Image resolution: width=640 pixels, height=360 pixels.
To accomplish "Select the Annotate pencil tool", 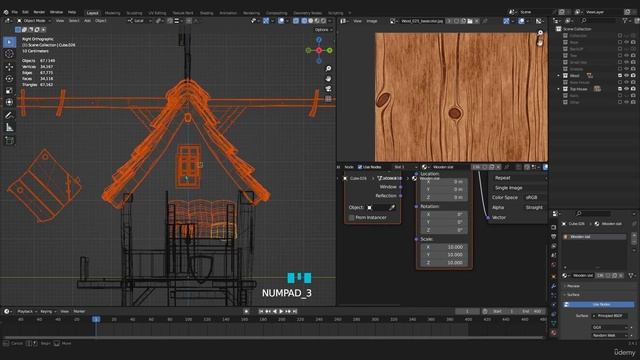I will [x=9, y=116].
